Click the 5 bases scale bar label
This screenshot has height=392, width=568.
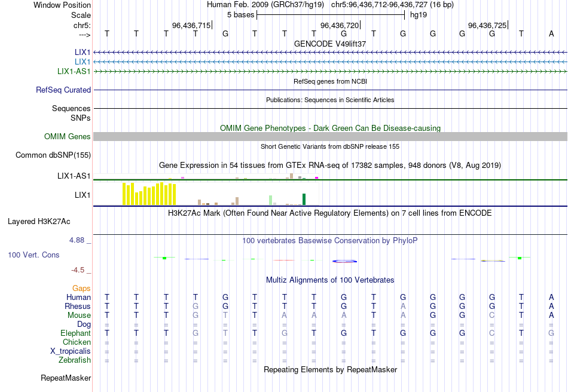point(240,15)
